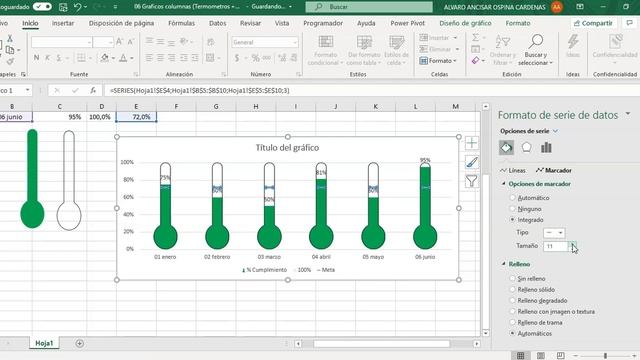Click the insert function fx icon
640x360 pixels.
click(x=93, y=90)
